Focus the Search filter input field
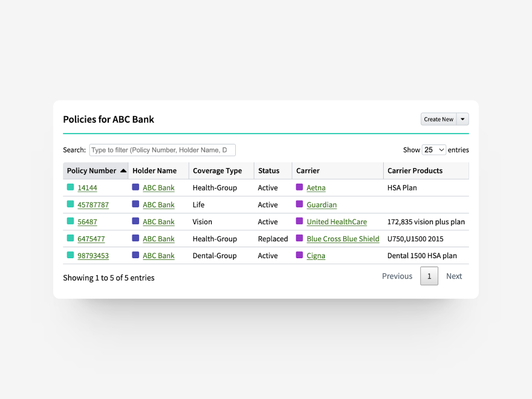Viewport: 532px width, 399px height. pyautogui.click(x=162, y=150)
